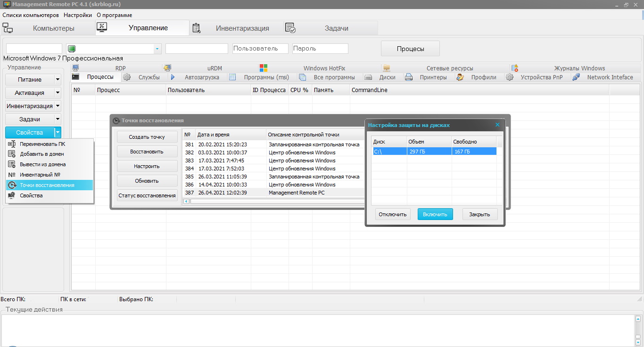
Task: Click the Описание контрольной точки column header
Action: pyautogui.click(x=316, y=135)
